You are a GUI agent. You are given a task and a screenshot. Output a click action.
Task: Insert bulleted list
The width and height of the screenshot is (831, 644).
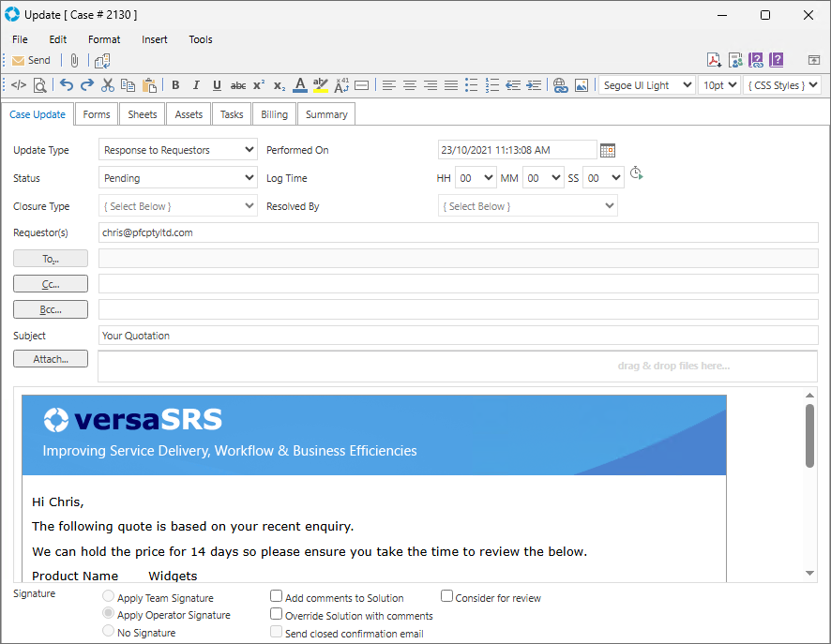(471, 84)
